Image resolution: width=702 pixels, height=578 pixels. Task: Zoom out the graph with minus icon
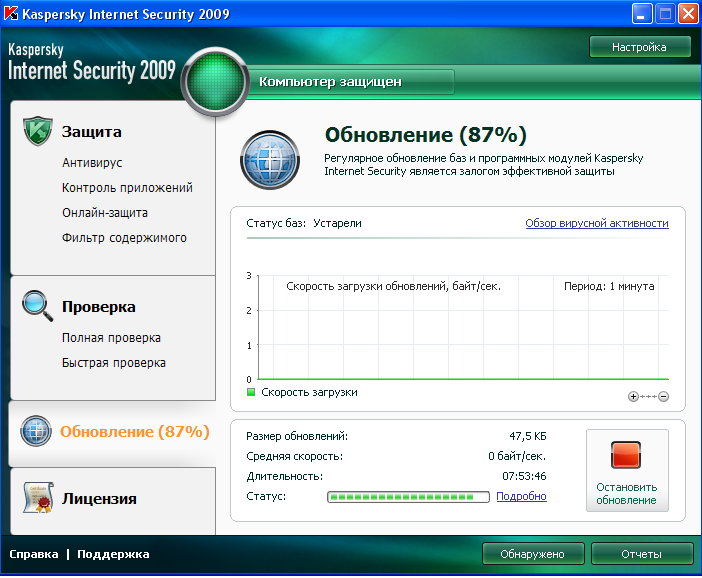pyautogui.click(x=663, y=397)
